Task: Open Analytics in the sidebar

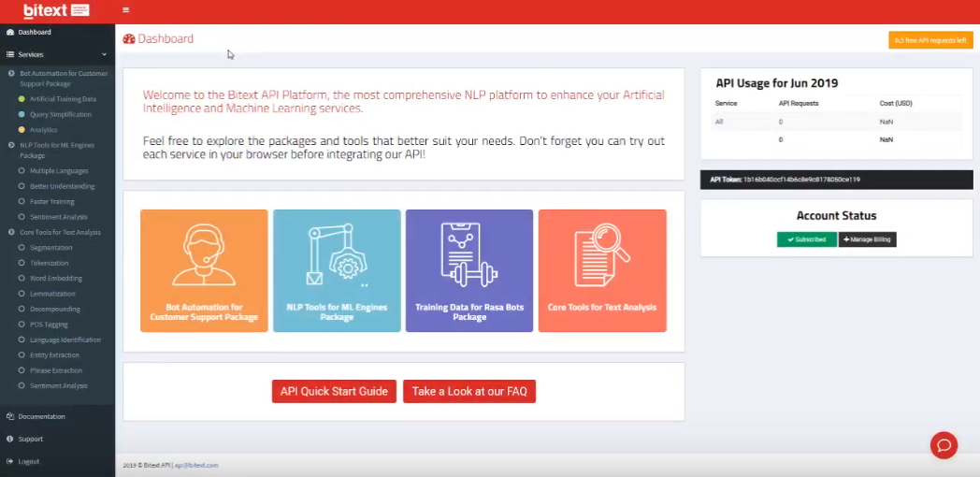Action: (x=43, y=130)
